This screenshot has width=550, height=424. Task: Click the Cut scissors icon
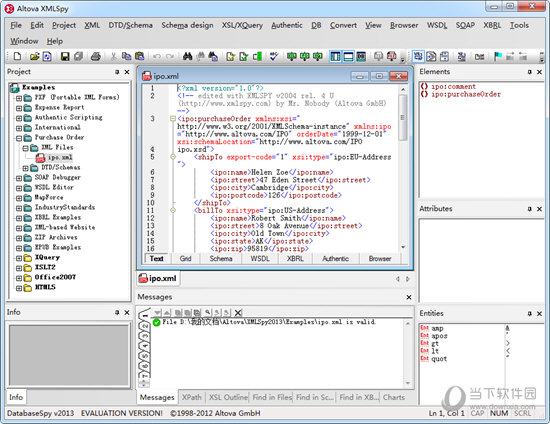click(x=113, y=56)
